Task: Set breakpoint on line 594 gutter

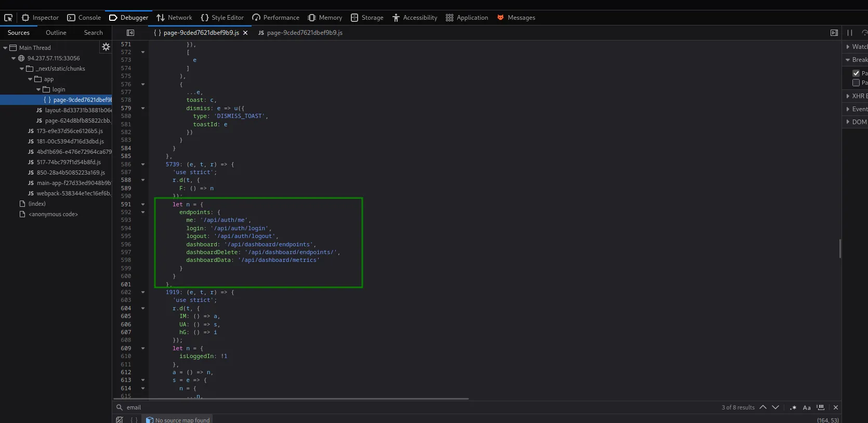Action: pyautogui.click(x=126, y=228)
